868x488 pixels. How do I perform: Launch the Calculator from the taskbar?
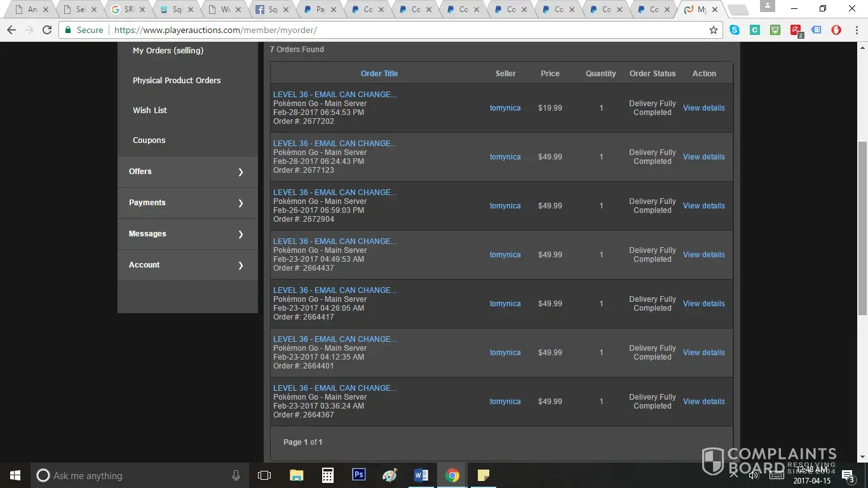[x=328, y=475]
